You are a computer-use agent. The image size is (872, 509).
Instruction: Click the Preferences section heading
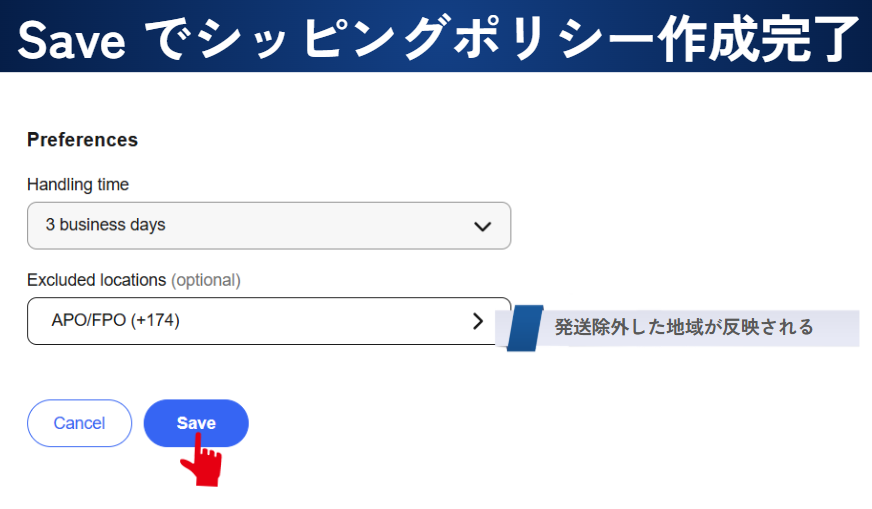click(82, 140)
